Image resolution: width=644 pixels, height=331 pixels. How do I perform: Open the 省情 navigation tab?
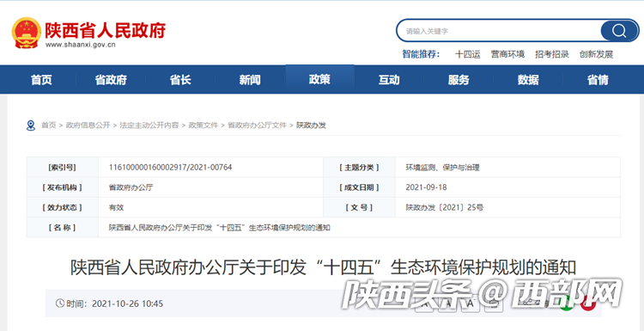coord(598,79)
